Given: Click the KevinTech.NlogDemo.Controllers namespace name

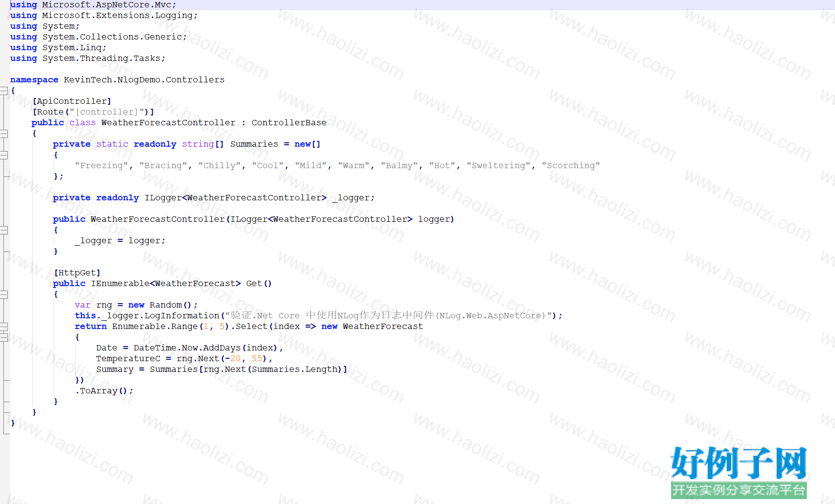Looking at the screenshot, I should pyautogui.click(x=144, y=80).
